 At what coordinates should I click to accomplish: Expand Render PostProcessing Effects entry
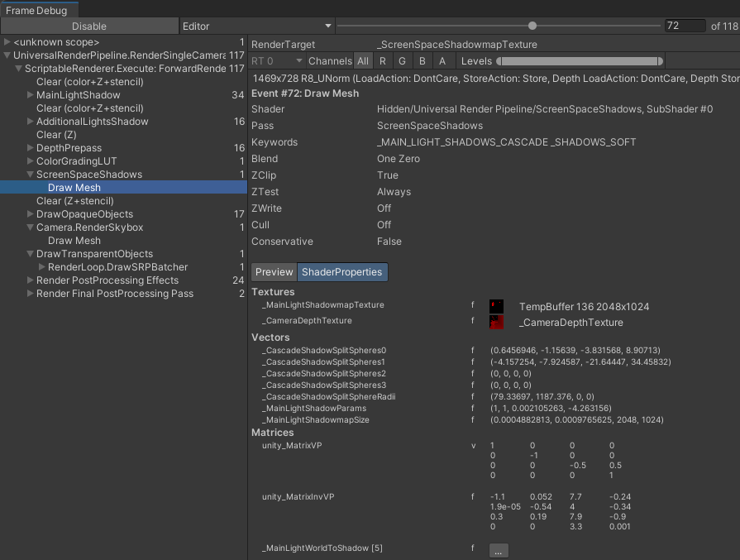click(31, 280)
